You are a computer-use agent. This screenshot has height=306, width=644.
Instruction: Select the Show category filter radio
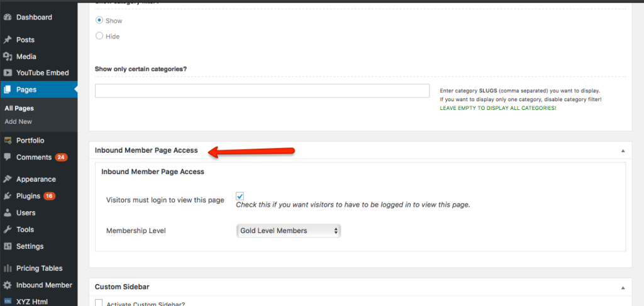[x=99, y=20]
